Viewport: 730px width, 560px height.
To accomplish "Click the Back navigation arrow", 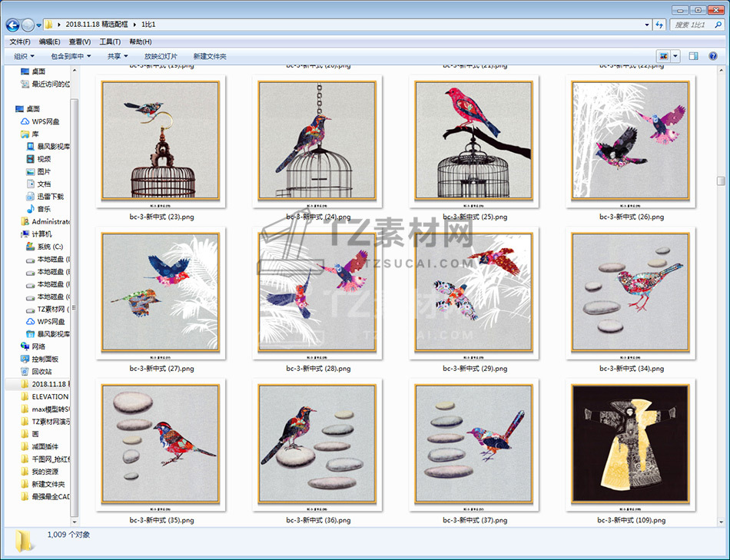I will point(12,25).
